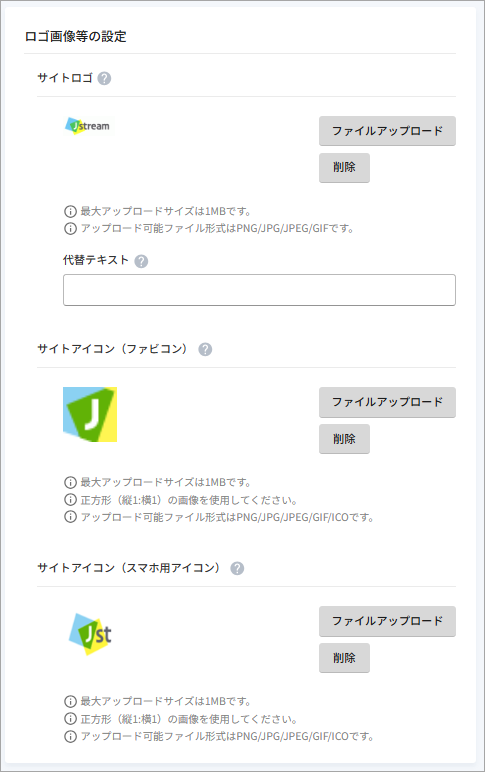Click the Jstream site logo thumbnail
The width and height of the screenshot is (485, 772).
click(88, 126)
